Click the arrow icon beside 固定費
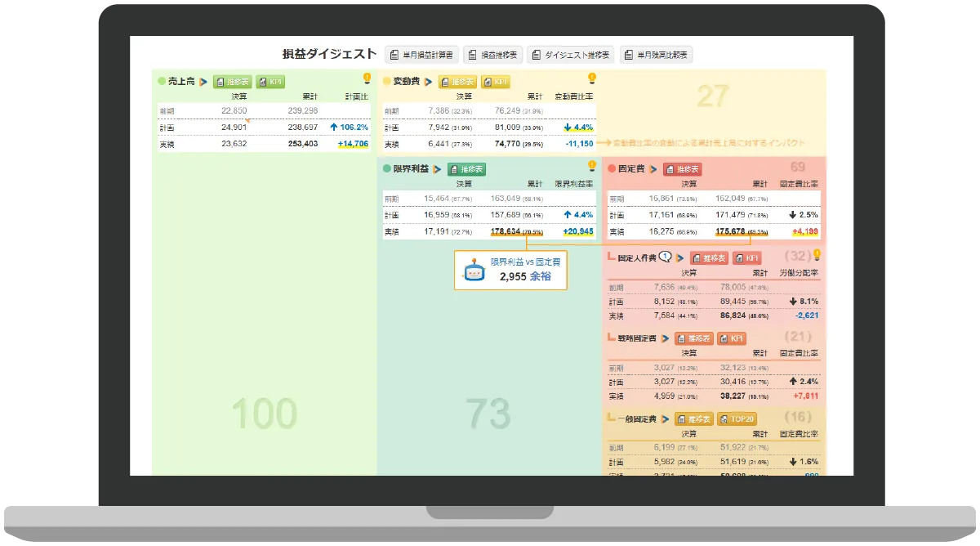 (653, 169)
